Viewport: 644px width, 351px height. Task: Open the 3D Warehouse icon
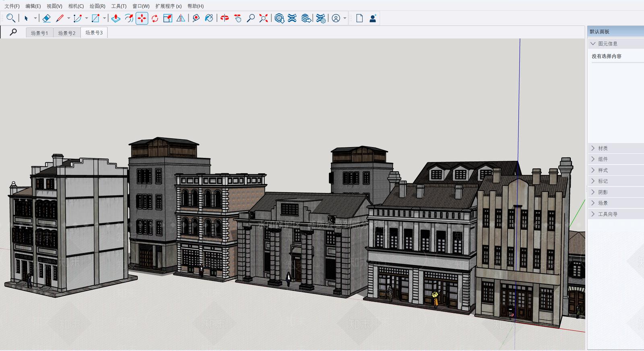pos(279,18)
